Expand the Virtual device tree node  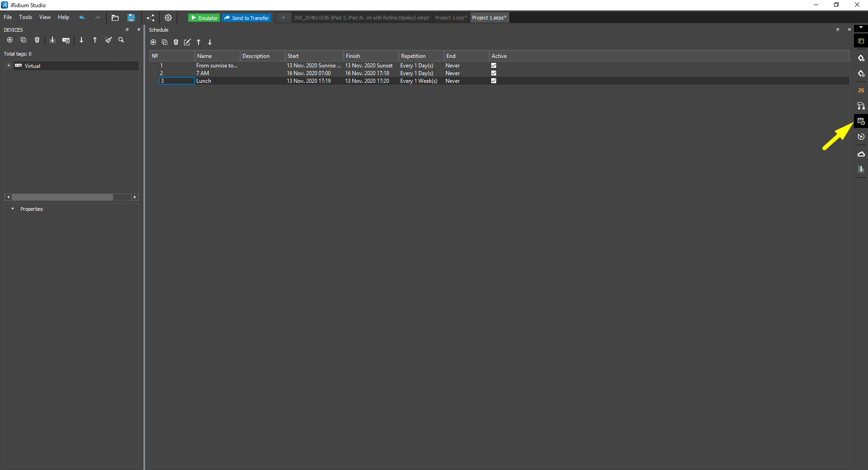tap(8, 66)
